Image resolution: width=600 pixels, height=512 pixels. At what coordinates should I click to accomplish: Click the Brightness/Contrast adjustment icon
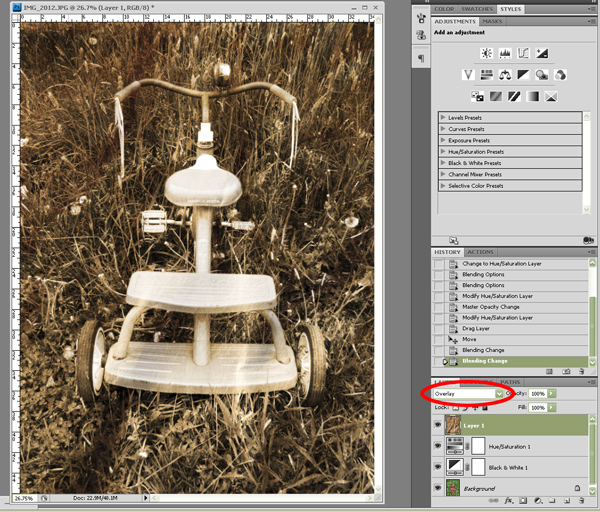[x=486, y=53]
